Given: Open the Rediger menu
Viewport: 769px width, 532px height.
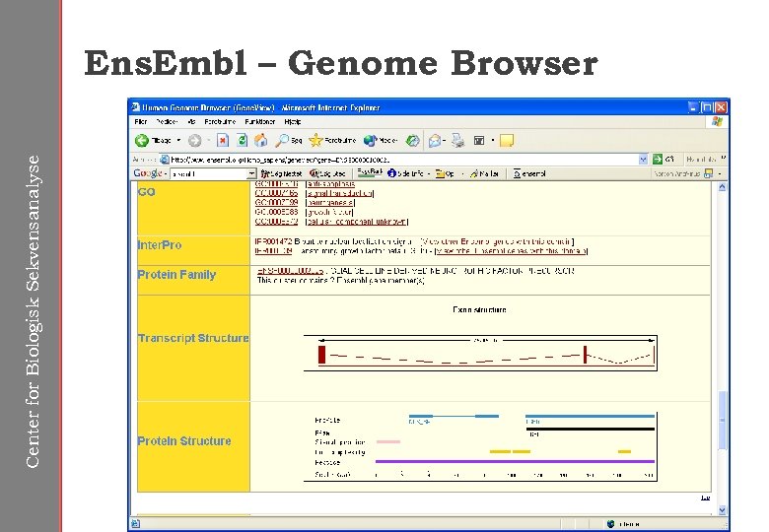Looking at the screenshot, I should (x=167, y=121).
